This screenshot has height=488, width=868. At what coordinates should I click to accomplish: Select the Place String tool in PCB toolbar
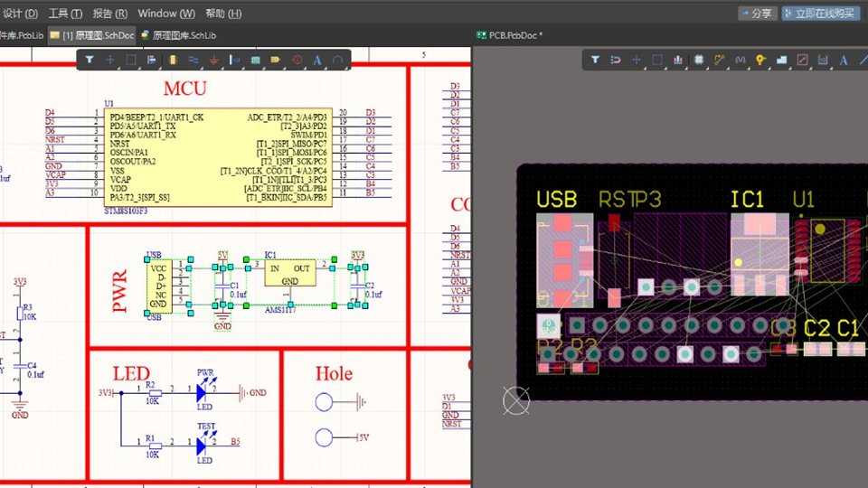point(844,60)
